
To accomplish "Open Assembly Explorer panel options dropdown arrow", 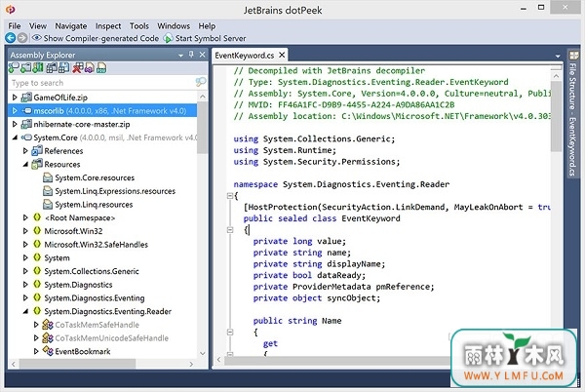I will [x=180, y=56].
